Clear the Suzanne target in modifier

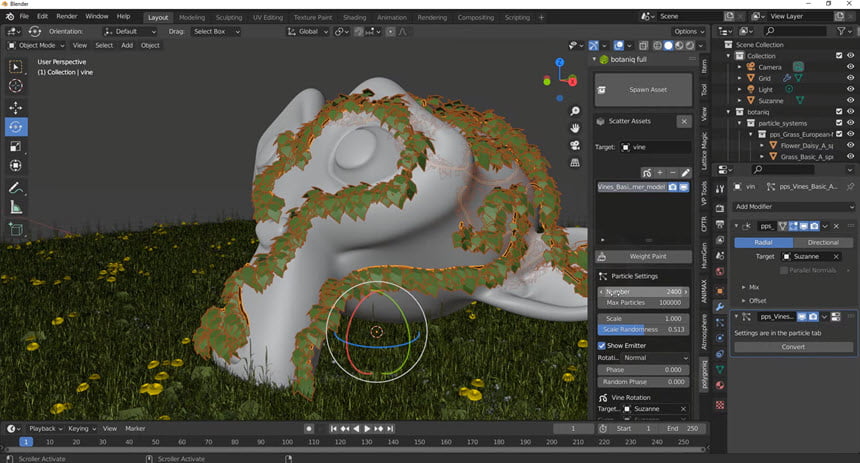coord(836,257)
